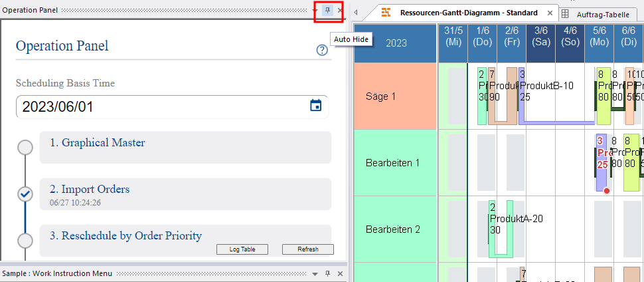Toggle the Graphical Master step circle
The width and height of the screenshot is (644, 282).
(x=25, y=148)
